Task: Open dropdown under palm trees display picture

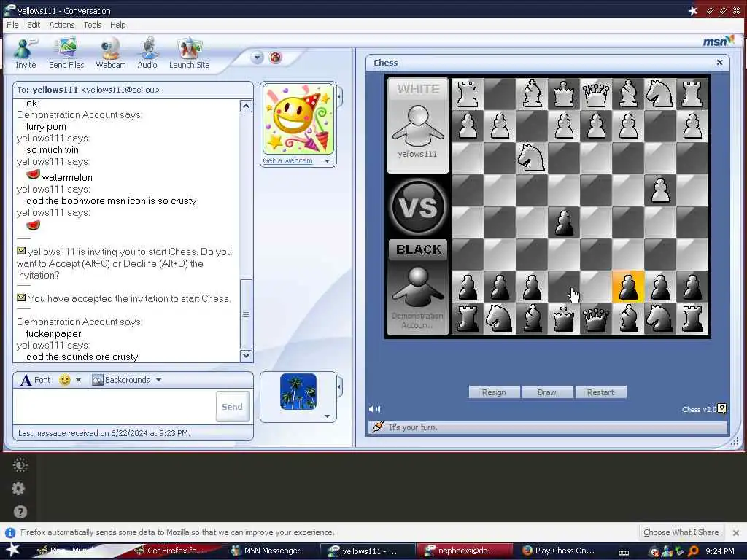Action: 327,416
